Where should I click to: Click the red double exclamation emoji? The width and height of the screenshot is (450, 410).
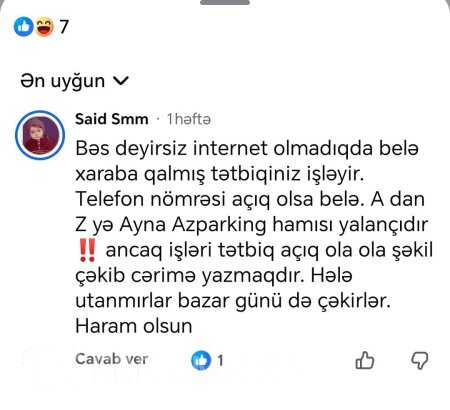point(88,250)
